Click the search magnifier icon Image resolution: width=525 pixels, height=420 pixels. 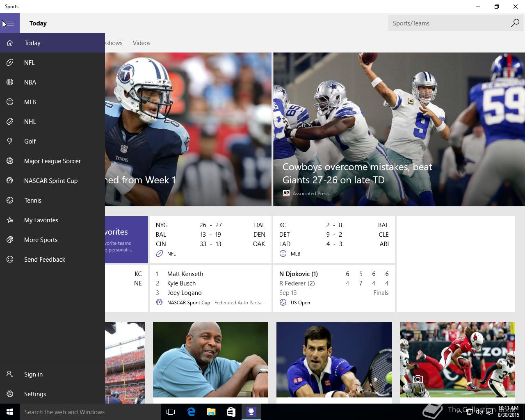pos(515,23)
